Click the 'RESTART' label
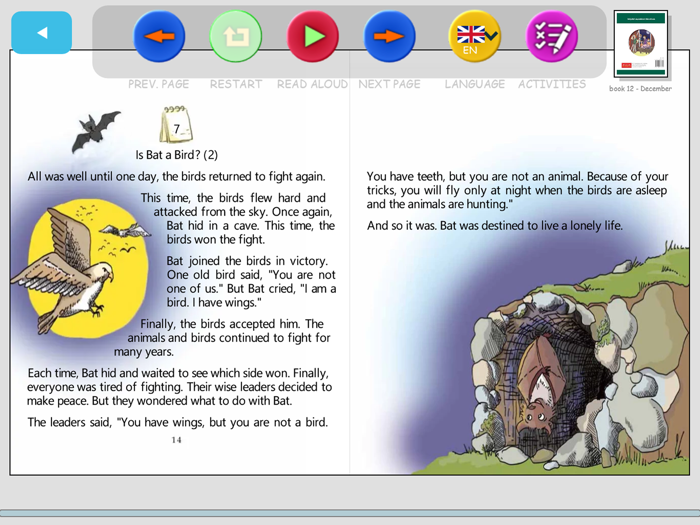The image size is (700, 525). click(x=236, y=84)
